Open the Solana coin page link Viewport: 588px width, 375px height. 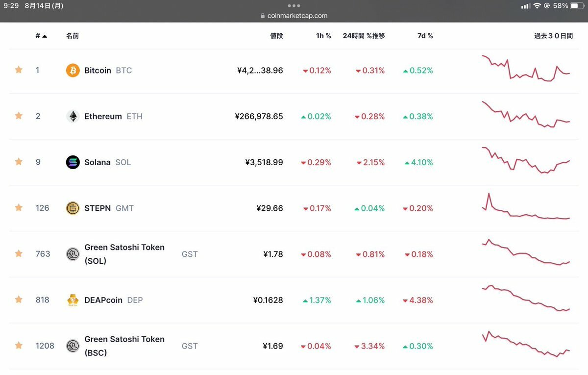pos(98,162)
